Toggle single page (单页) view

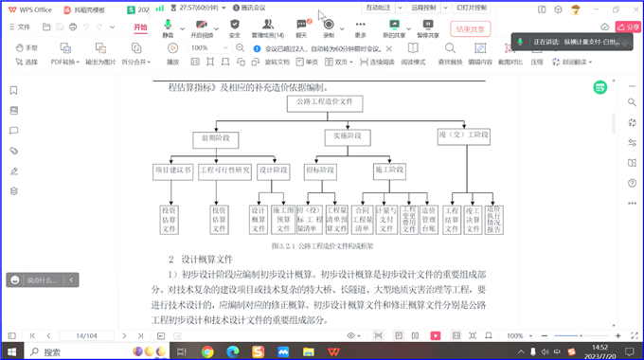307,63
